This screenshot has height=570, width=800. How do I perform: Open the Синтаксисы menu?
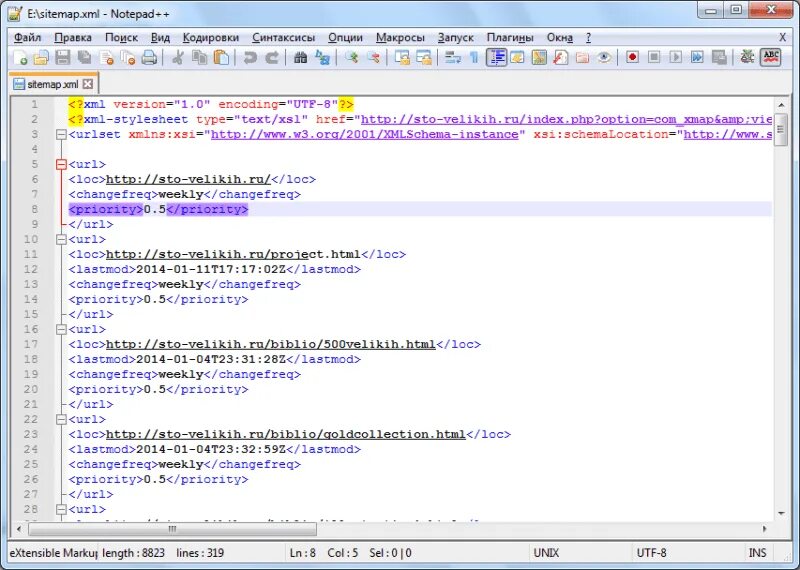pyautogui.click(x=284, y=38)
